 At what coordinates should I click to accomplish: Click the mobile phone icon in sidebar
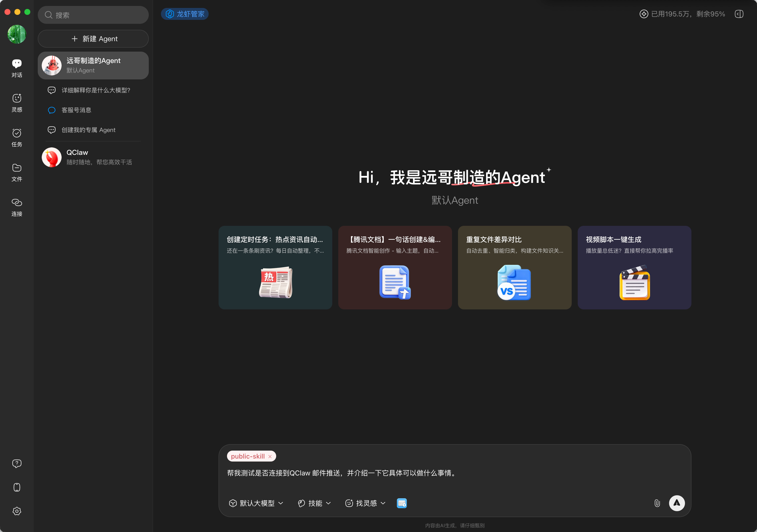coord(17,487)
